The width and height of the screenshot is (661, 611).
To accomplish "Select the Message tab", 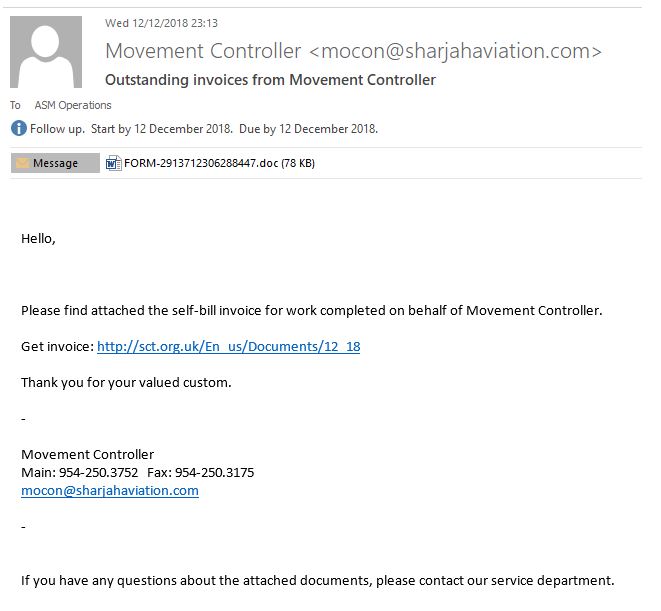I will coord(55,163).
